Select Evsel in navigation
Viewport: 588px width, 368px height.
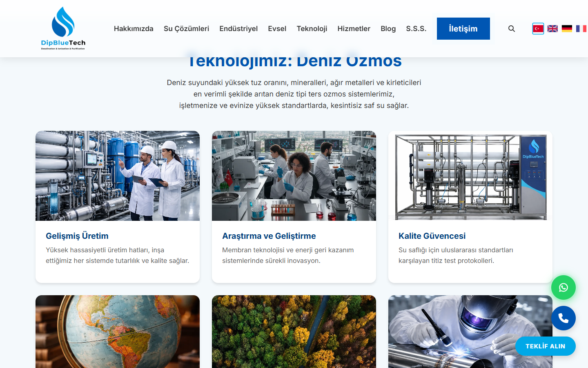[x=277, y=29]
